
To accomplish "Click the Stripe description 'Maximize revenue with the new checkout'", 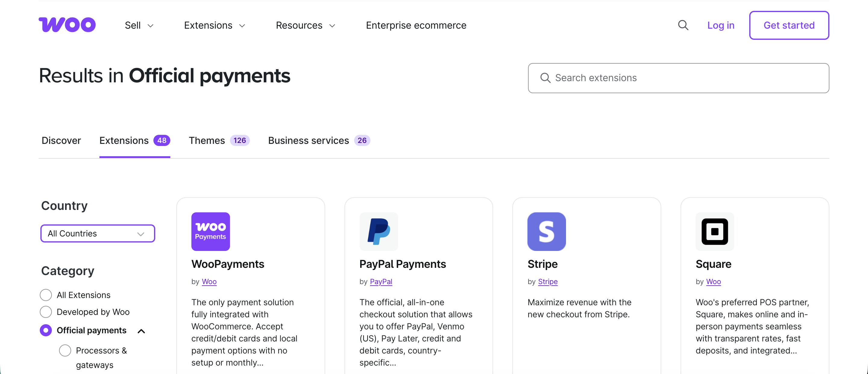I will click(579, 308).
